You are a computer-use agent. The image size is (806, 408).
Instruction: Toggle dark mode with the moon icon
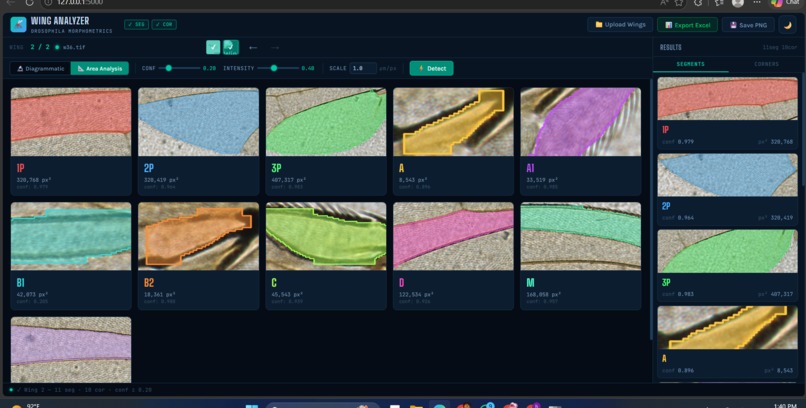tap(787, 25)
